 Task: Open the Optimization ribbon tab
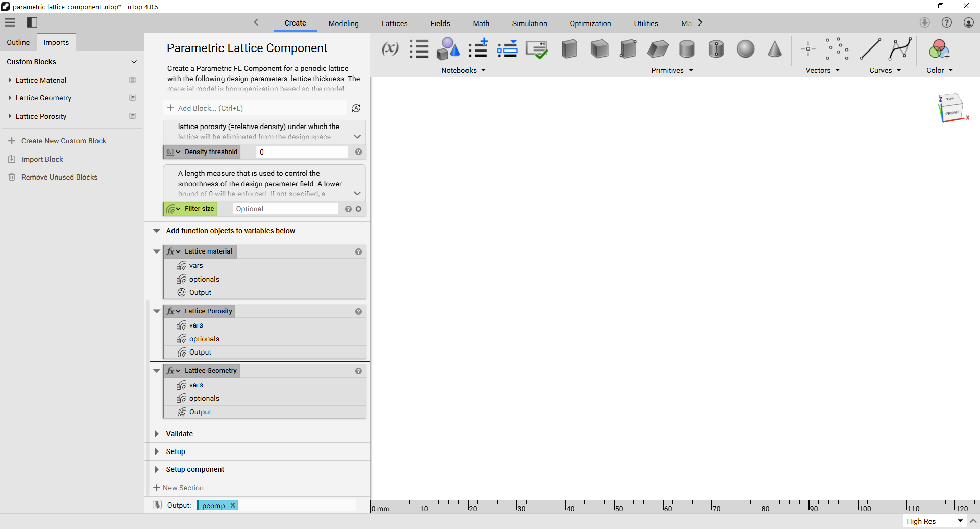(x=590, y=23)
